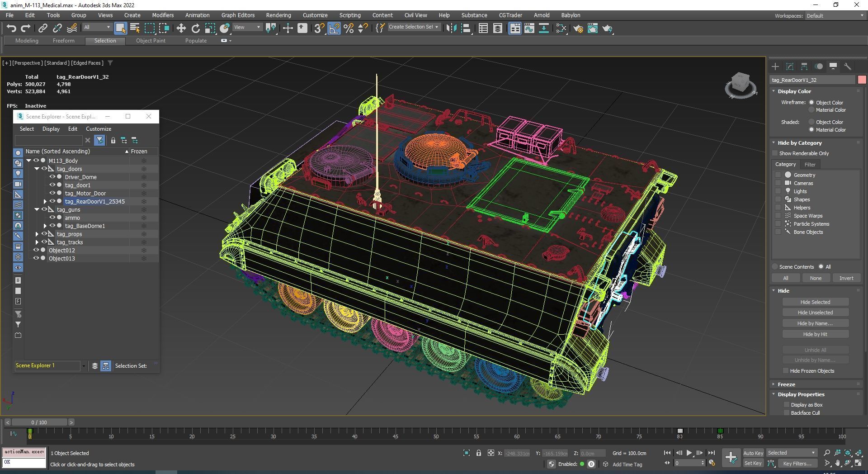Expand the tag_tracks group

(37, 242)
